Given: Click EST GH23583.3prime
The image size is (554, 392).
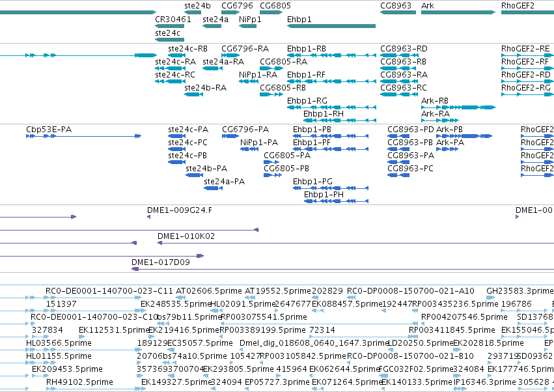Looking at the screenshot, I should pos(519,291).
